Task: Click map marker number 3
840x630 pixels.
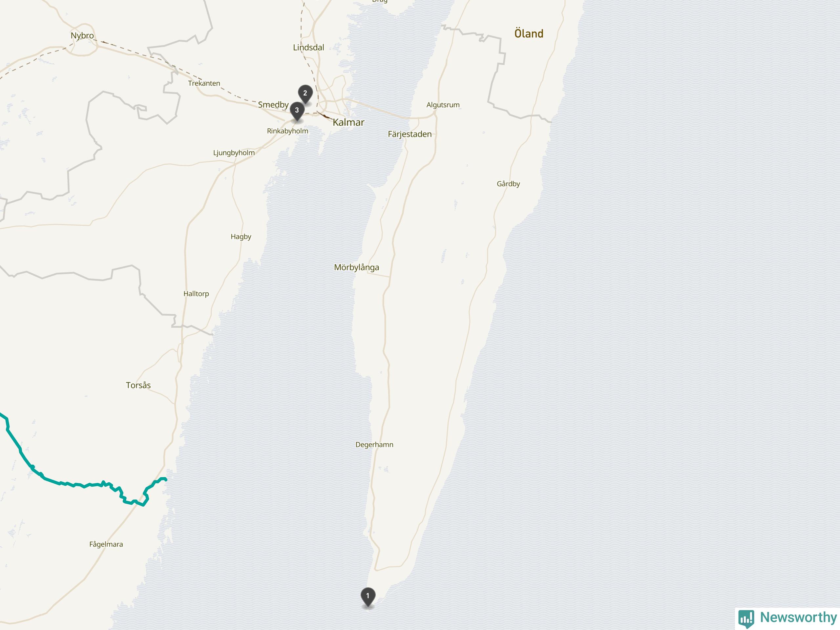Action: pyautogui.click(x=297, y=111)
